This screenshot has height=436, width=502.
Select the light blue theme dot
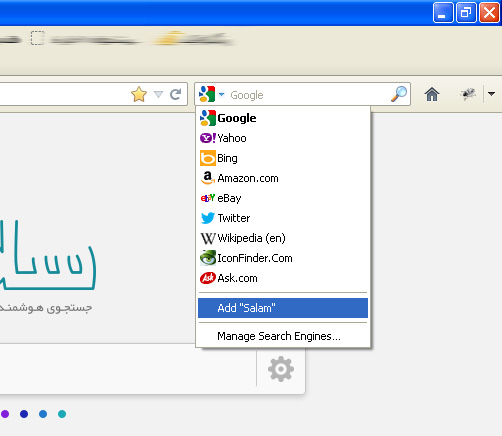43,414
